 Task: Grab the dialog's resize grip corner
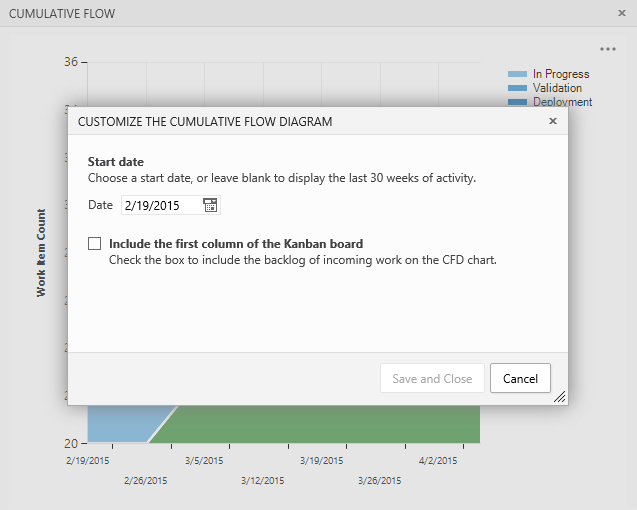point(560,397)
